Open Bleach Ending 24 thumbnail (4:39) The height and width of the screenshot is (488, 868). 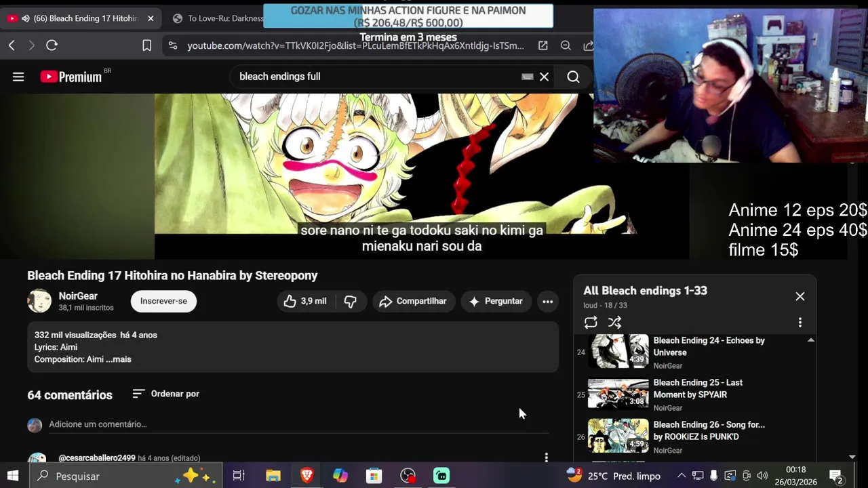click(x=618, y=351)
